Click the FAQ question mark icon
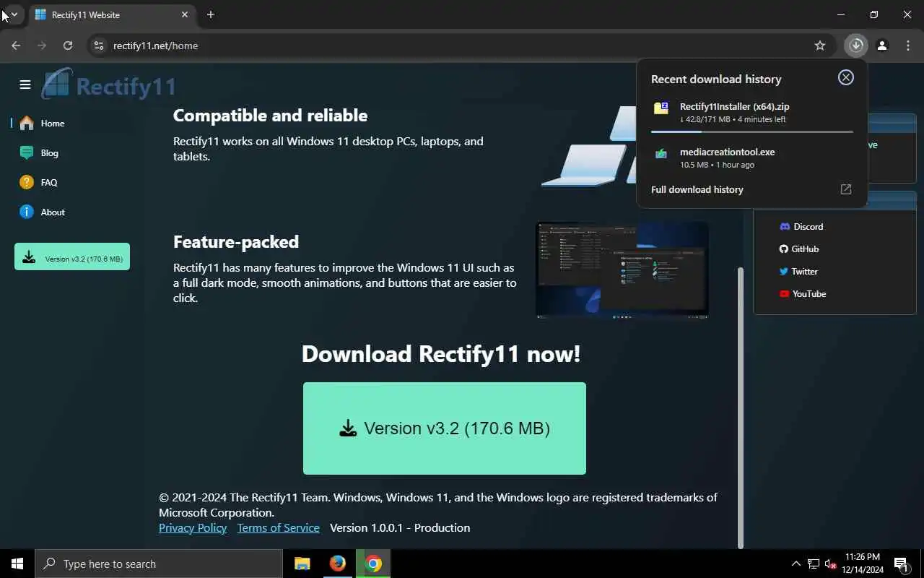The height and width of the screenshot is (578, 924). 27,183
